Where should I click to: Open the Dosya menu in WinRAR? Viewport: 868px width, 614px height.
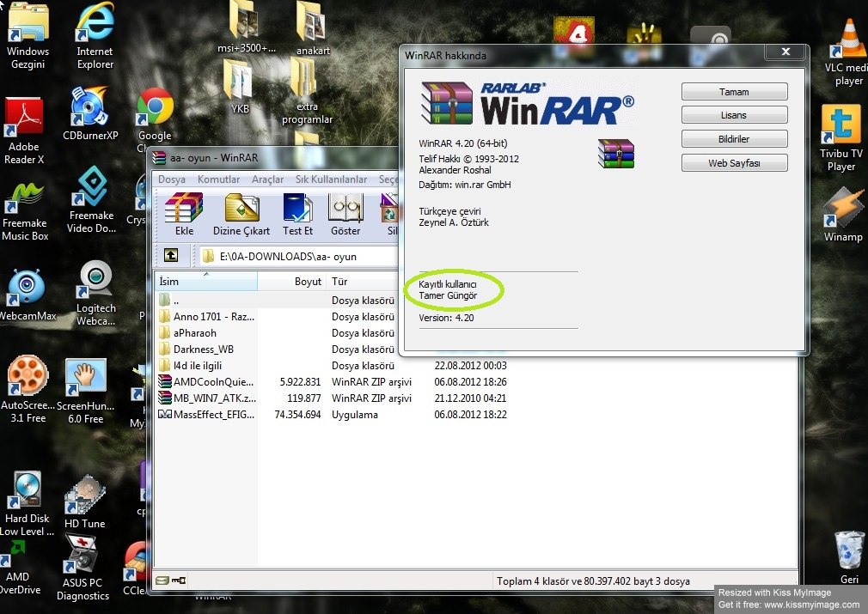[x=172, y=179]
